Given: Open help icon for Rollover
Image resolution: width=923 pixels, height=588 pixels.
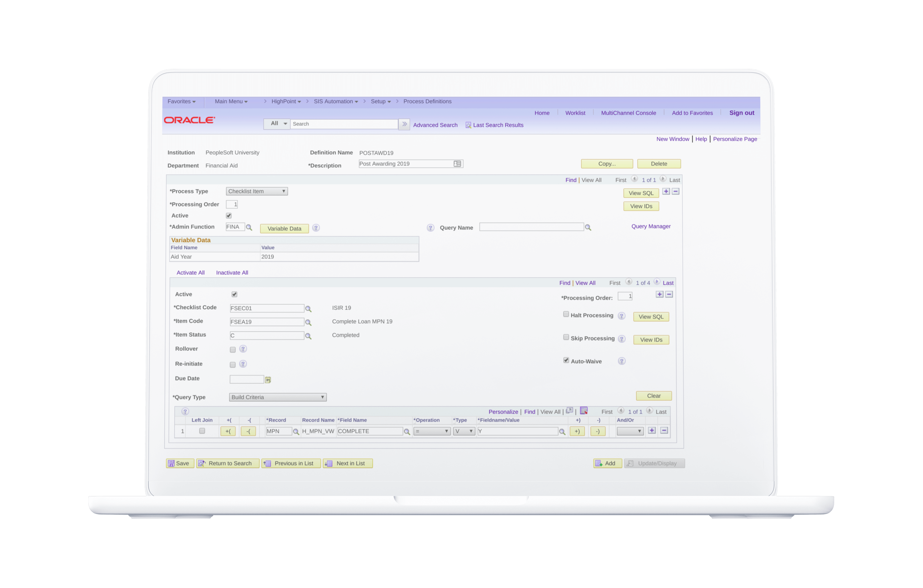Looking at the screenshot, I should pyautogui.click(x=243, y=349).
